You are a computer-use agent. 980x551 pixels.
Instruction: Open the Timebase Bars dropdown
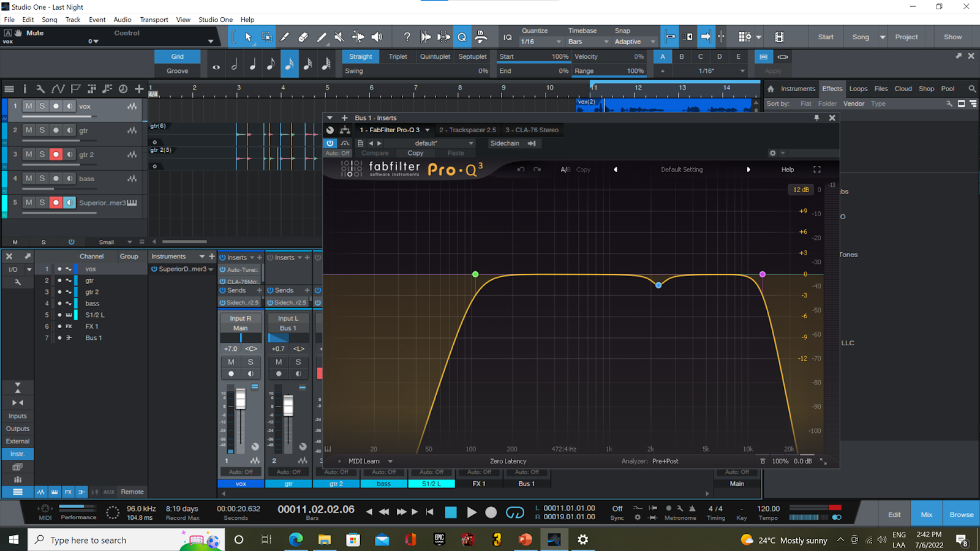click(x=588, y=42)
